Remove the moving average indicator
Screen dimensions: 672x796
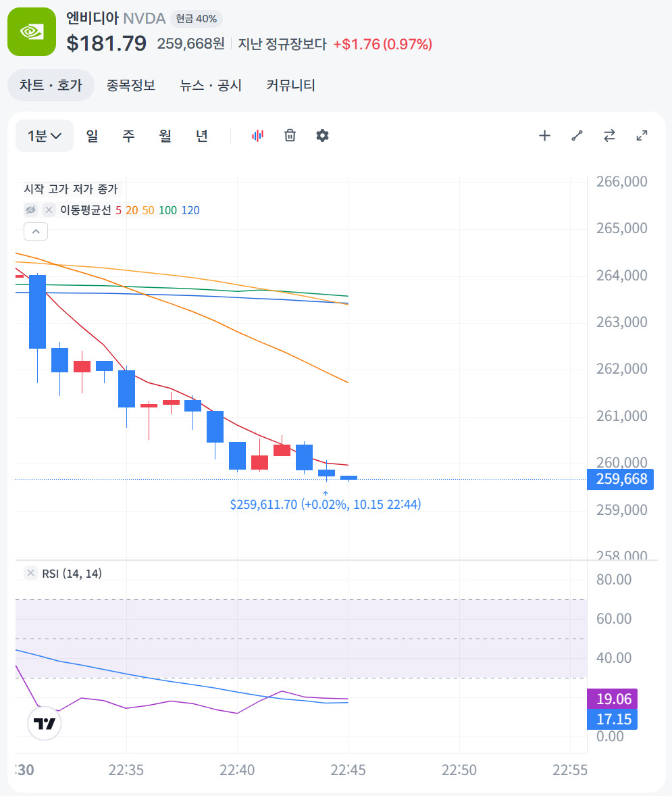49,209
